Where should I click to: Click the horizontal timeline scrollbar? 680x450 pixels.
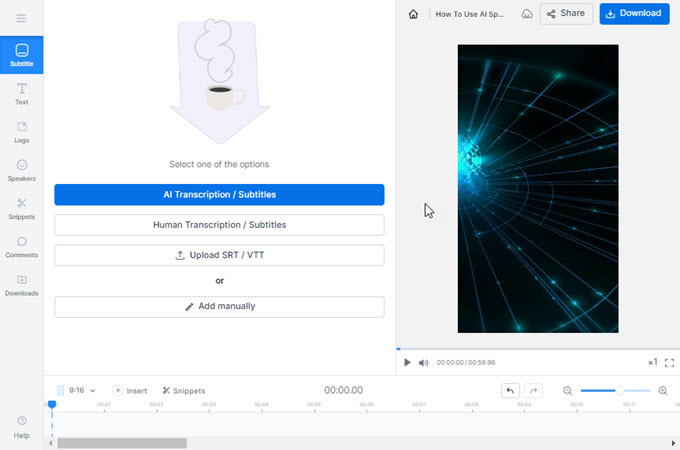[x=121, y=442]
